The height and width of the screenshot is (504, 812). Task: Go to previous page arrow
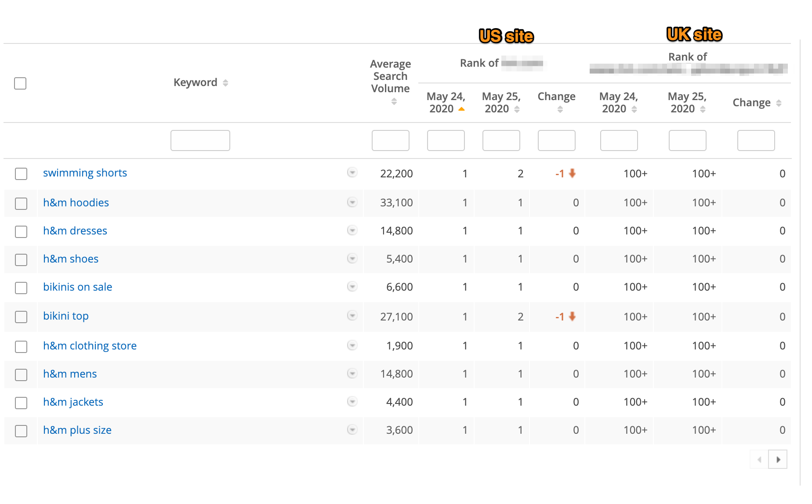pyautogui.click(x=759, y=460)
